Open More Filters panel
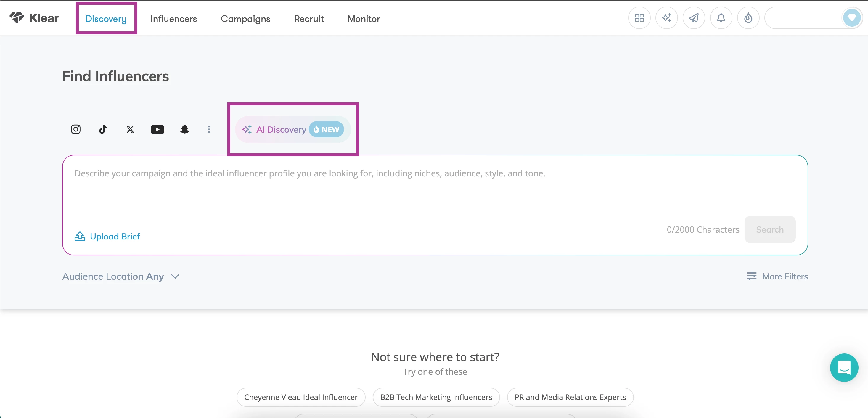Viewport: 868px width, 418px height. point(777,276)
